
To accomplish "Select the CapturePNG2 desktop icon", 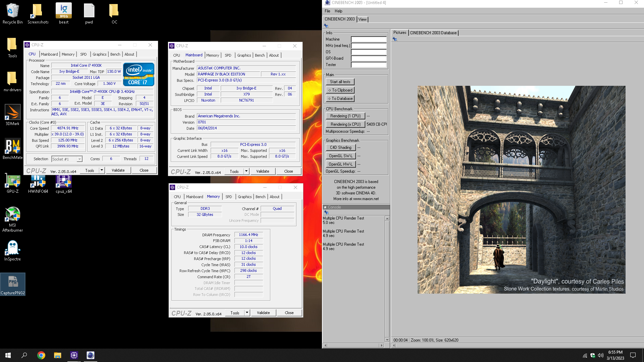I will click(x=13, y=284).
